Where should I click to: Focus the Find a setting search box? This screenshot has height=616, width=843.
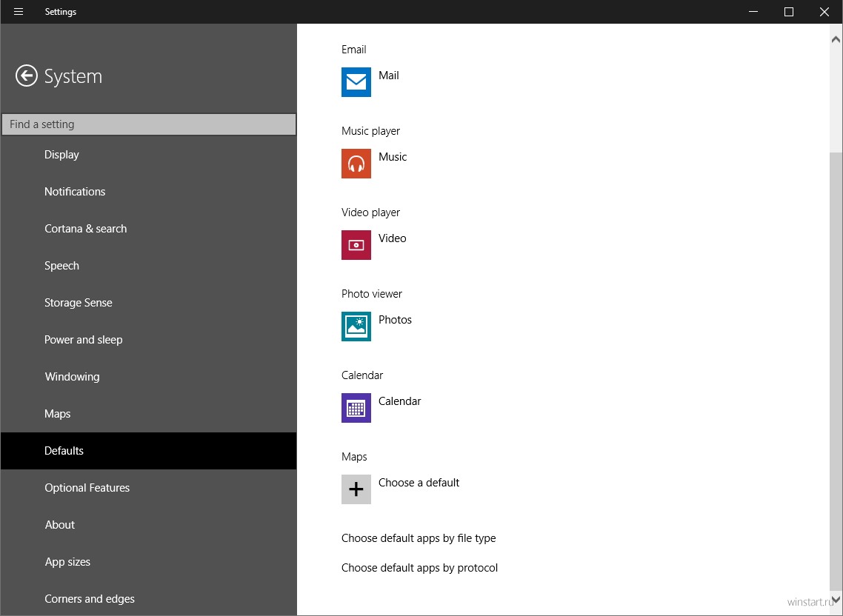pos(149,124)
